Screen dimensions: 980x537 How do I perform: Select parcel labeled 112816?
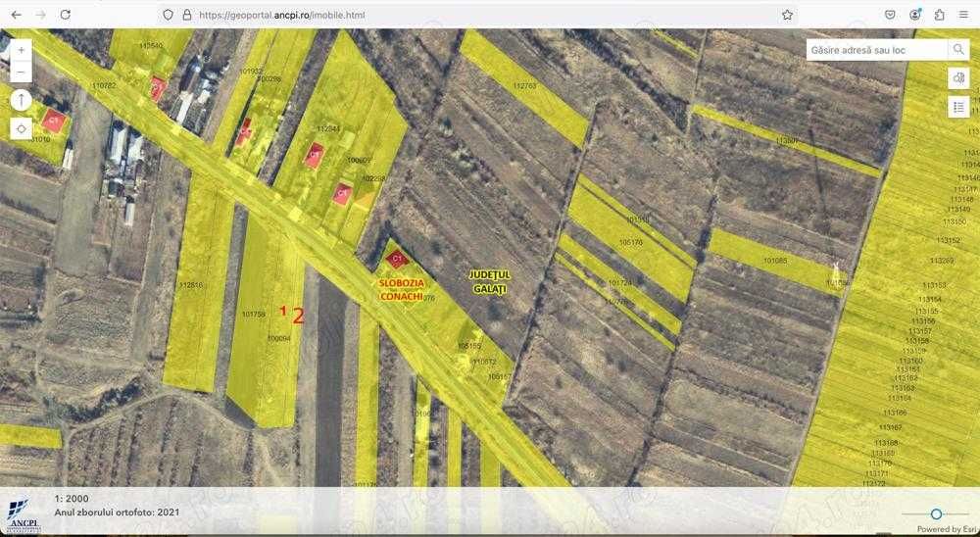click(x=191, y=285)
